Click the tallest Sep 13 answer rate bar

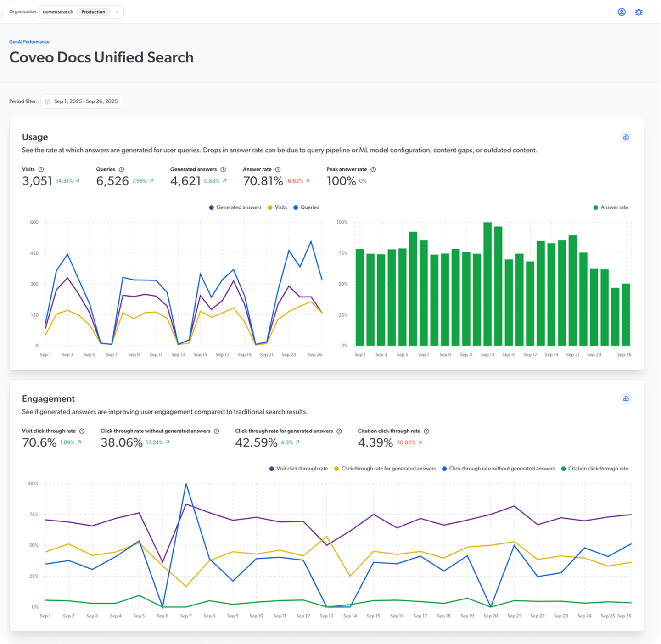[487, 284]
